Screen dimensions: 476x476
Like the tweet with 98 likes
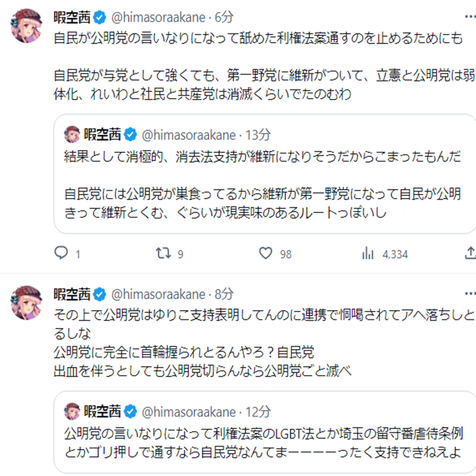point(266,253)
